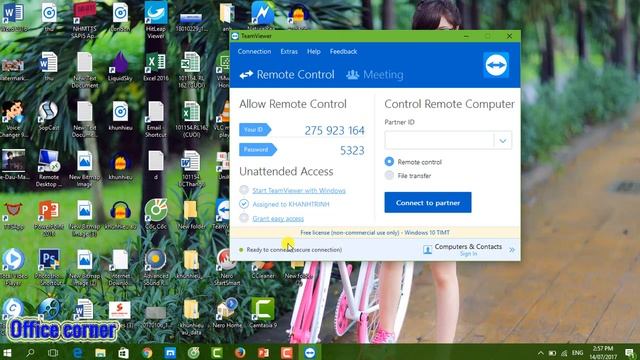Click into the Partner ID field

pos(439,140)
